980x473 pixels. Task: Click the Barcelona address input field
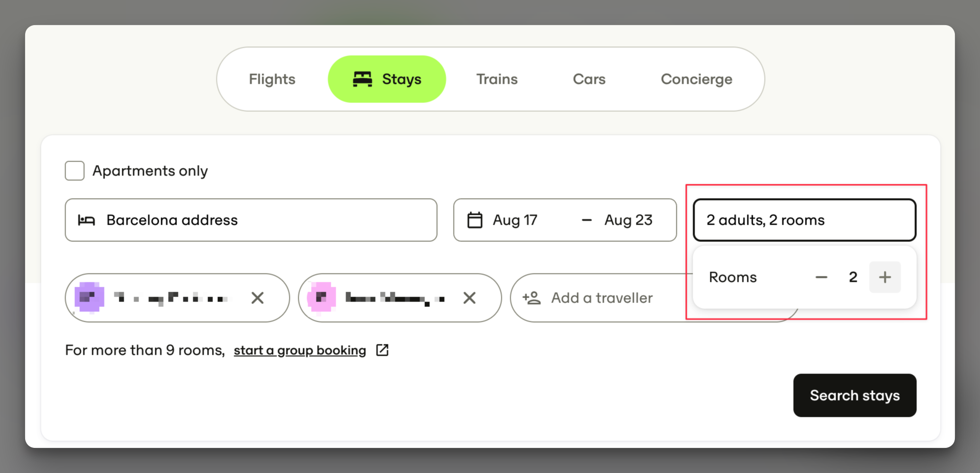(x=251, y=220)
